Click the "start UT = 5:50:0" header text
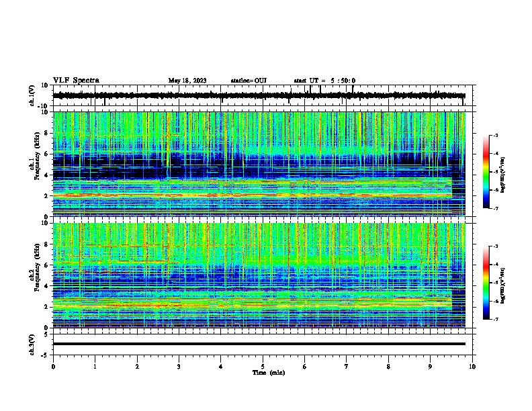 coord(324,81)
